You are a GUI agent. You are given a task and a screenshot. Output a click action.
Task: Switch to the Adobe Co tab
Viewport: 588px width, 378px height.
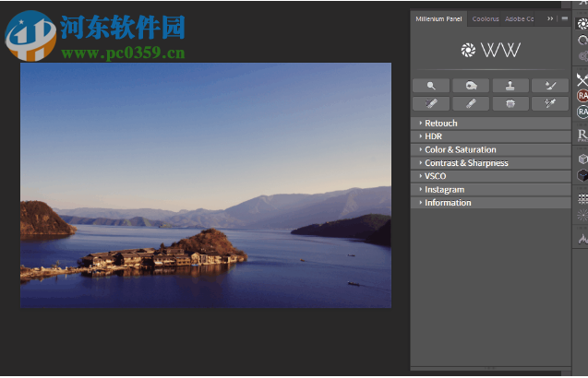click(x=519, y=19)
